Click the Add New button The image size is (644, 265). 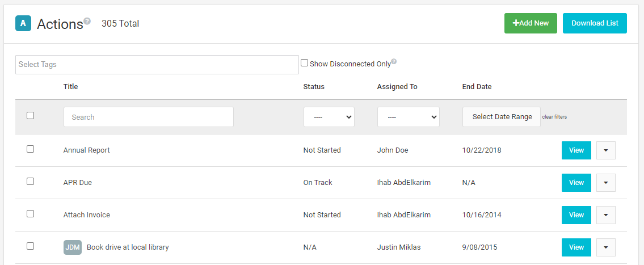point(531,23)
